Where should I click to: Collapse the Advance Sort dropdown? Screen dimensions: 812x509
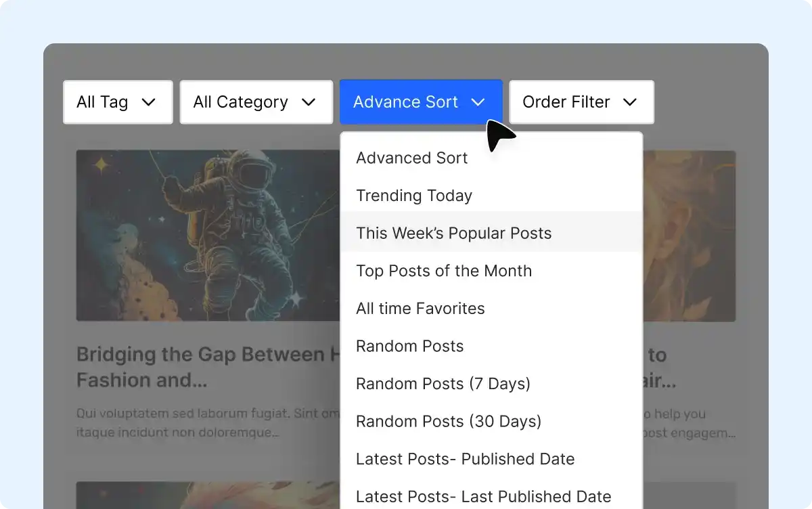click(420, 102)
